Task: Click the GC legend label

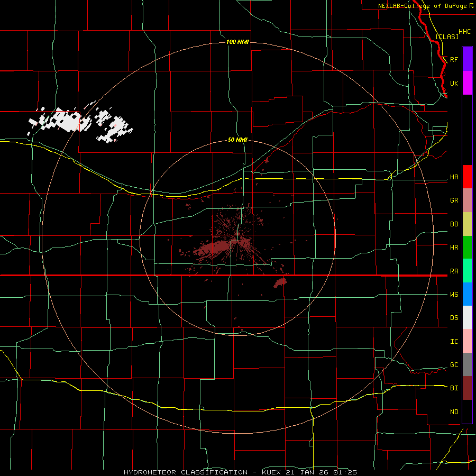Action: click(454, 365)
